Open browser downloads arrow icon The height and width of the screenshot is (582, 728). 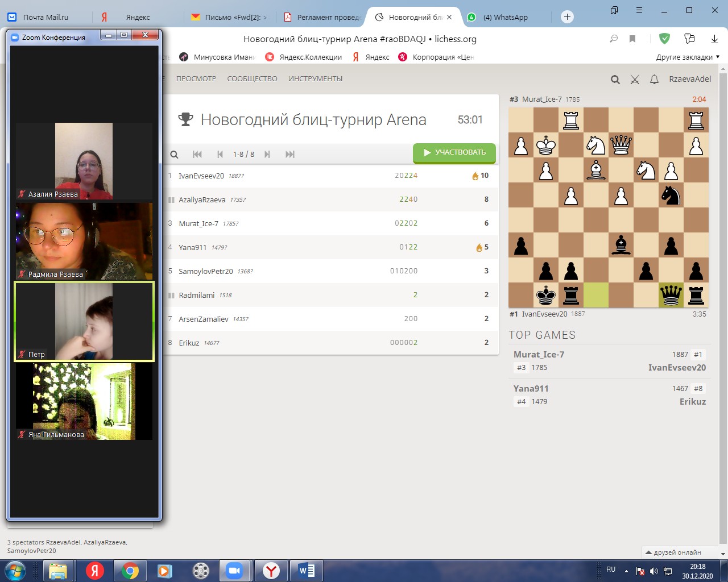click(x=714, y=39)
